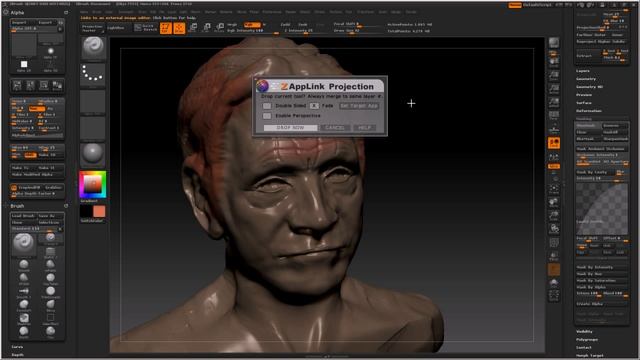
Task: Click the DROP NOW button
Action: pyautogui.click(x=290, y=128)
